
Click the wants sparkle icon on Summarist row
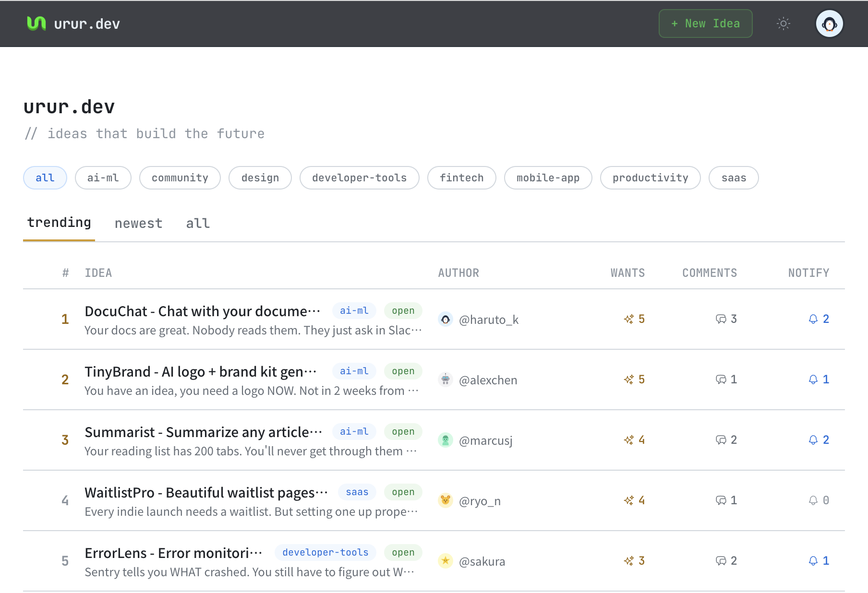(629, 439)
